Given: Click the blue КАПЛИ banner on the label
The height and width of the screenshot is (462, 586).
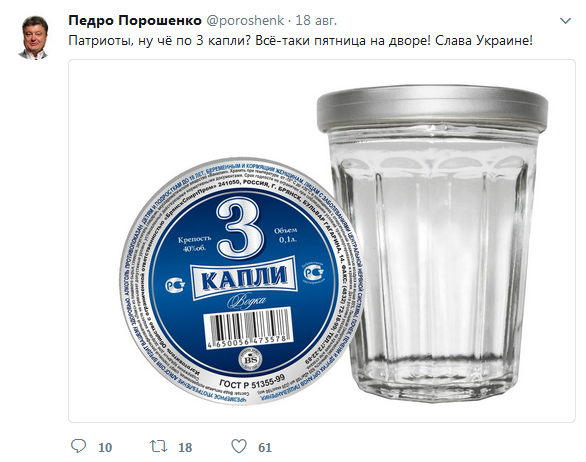Looking at the screenshot, I should (x=244, y=277).
